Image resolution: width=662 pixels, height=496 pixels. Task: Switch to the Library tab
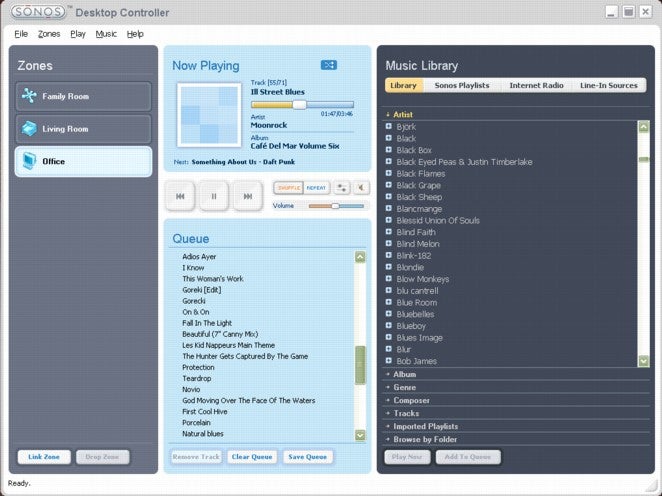click(404, 85)
